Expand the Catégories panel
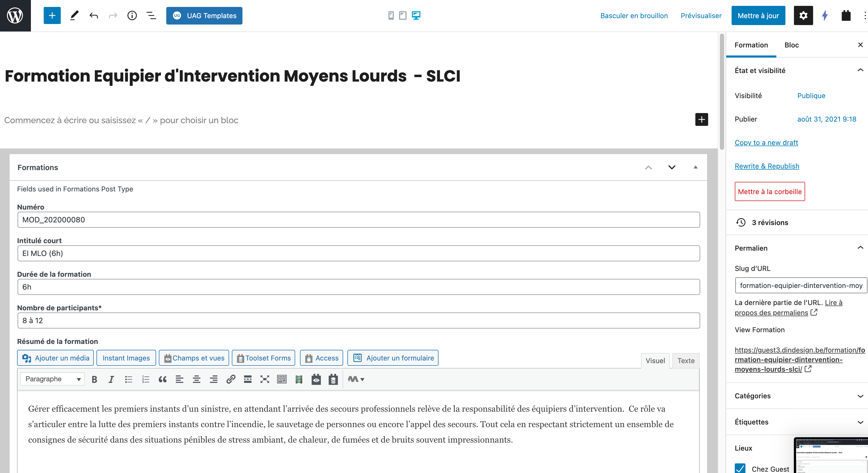Screen dimensions: 868x473 point(797,396)
